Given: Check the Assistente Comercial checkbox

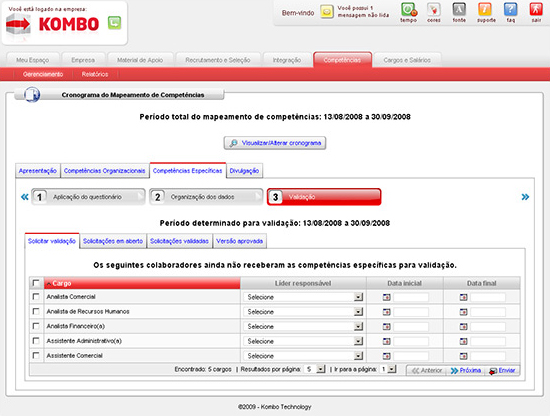Looking at the screenshot, I should 36,356.
